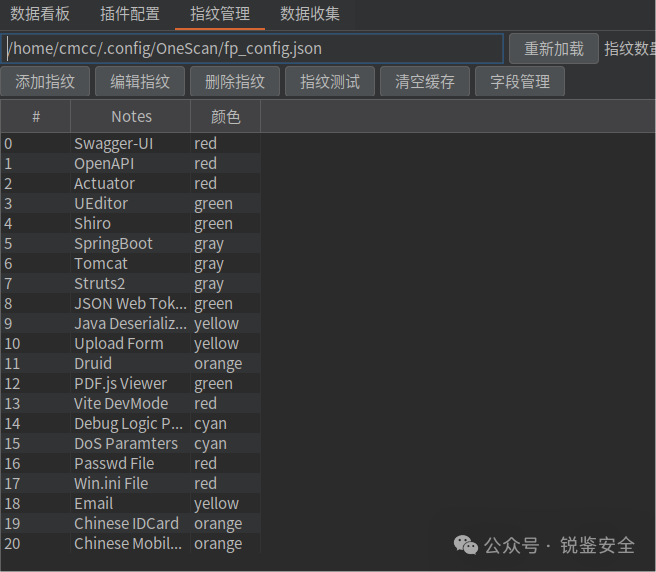The width and height of the screenshot is (656, 572).
Task: Select the Upload Form row
Action: click(131, 344)
